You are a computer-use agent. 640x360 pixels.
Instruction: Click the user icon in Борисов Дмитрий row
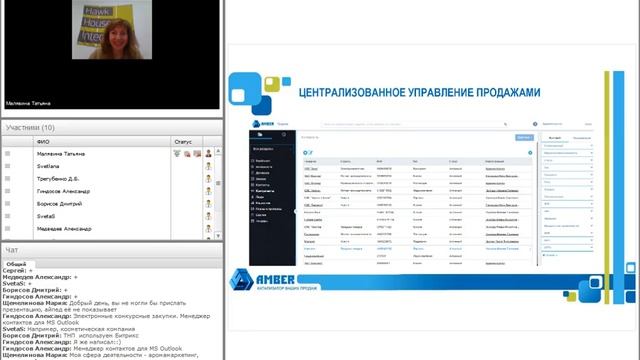pos(209,204)
